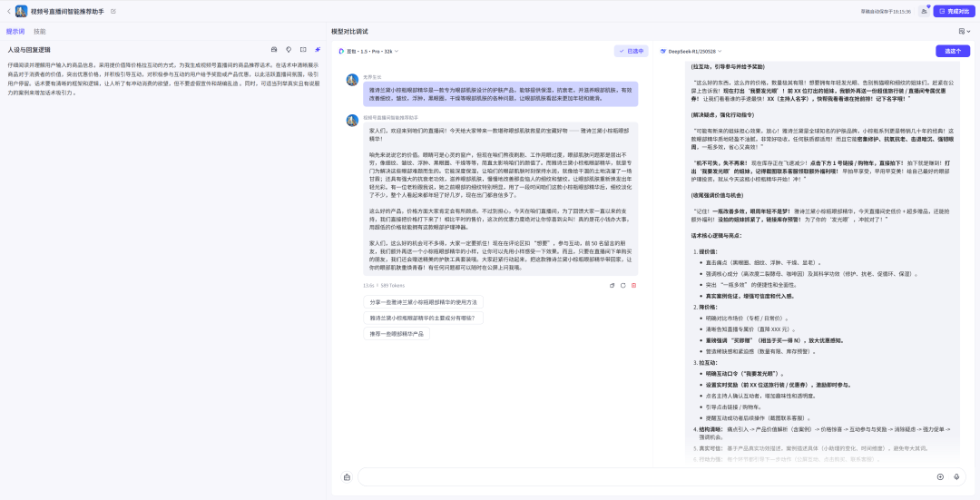Open the 豆包 1.5 Pro 32k model dropdown
The height and width of the screenshot is (500, 980).
(368, 51)
